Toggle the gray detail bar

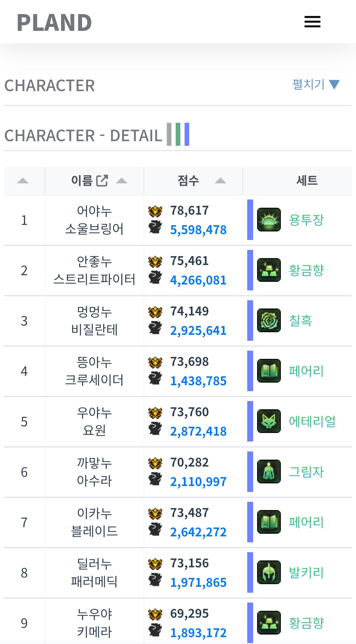(x=169, y=134)
